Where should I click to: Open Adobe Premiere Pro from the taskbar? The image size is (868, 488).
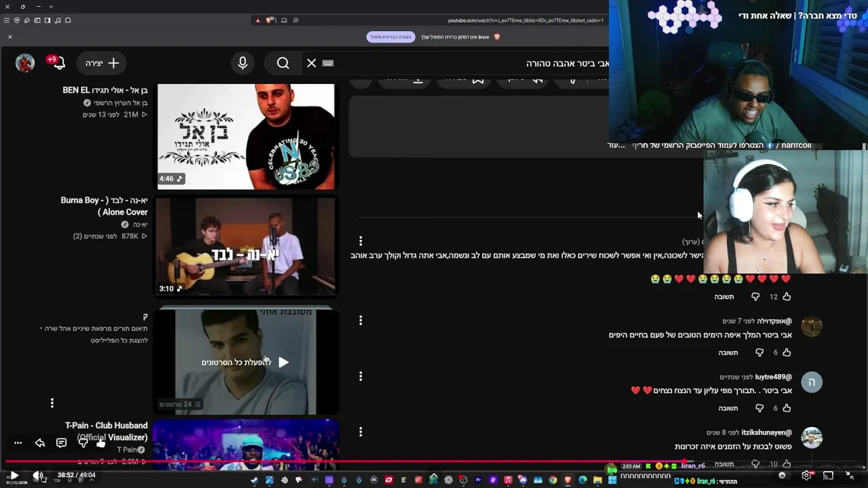coord(478,480)
